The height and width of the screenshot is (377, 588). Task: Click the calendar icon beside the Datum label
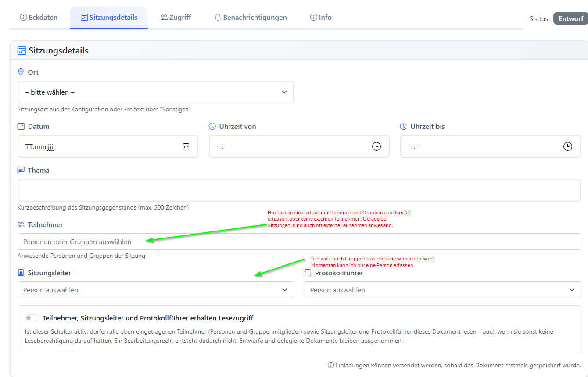(x=21, y=126)
